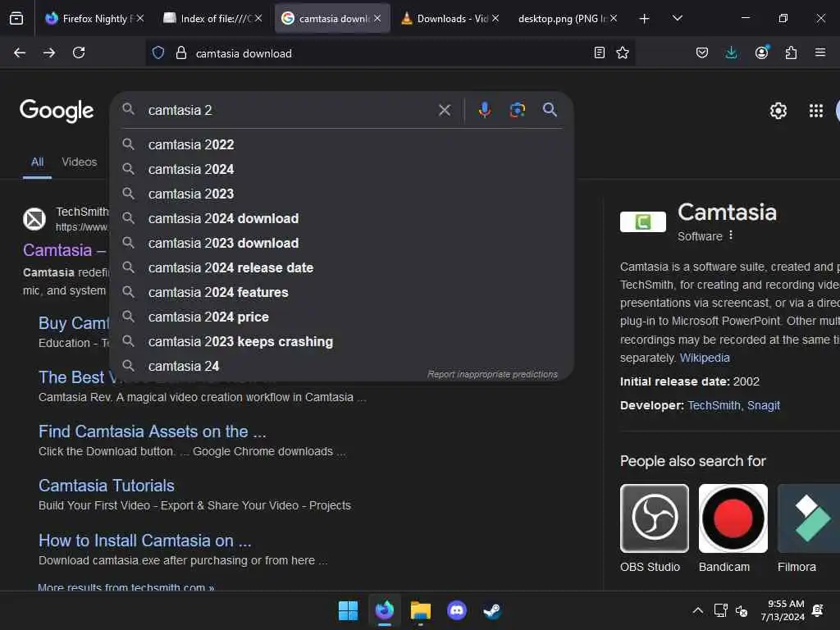The width and height of the screenshot is (840, 630).
Task: Show hidden system tray icons
Action: coord(697,610)
